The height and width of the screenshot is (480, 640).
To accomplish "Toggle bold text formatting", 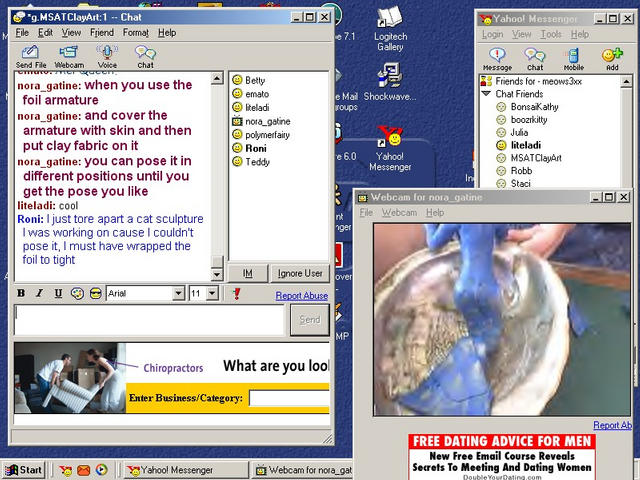I will [x=21, y=293].
